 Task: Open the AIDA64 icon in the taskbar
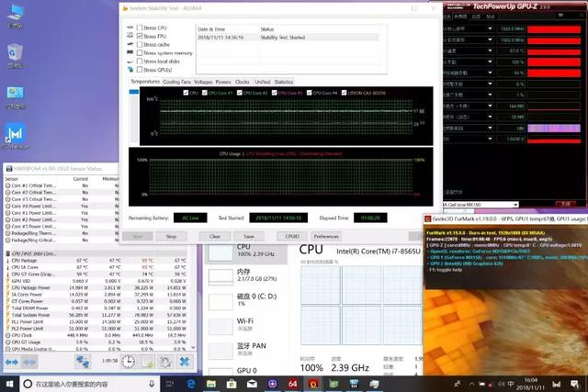click(292, 384)
